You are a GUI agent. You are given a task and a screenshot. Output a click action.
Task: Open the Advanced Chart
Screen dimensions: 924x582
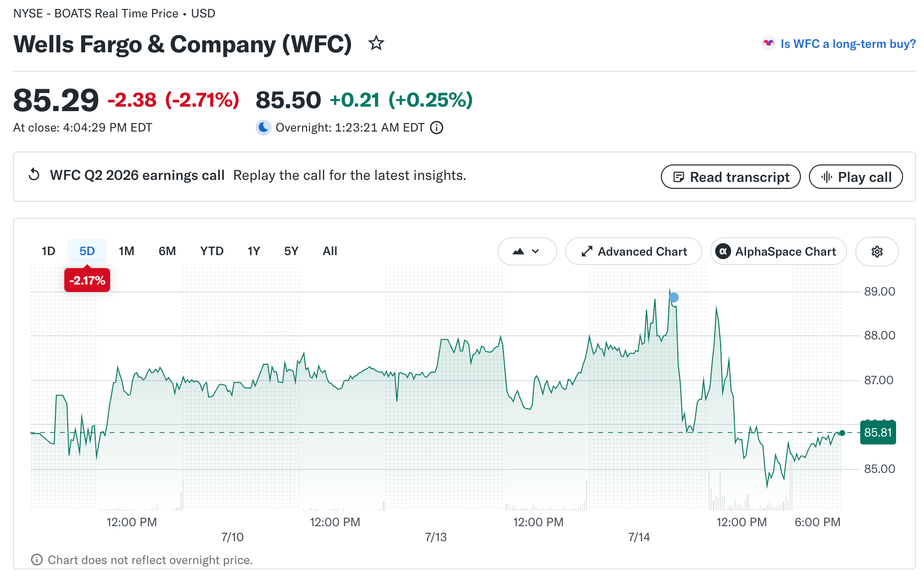pos(634,252)
